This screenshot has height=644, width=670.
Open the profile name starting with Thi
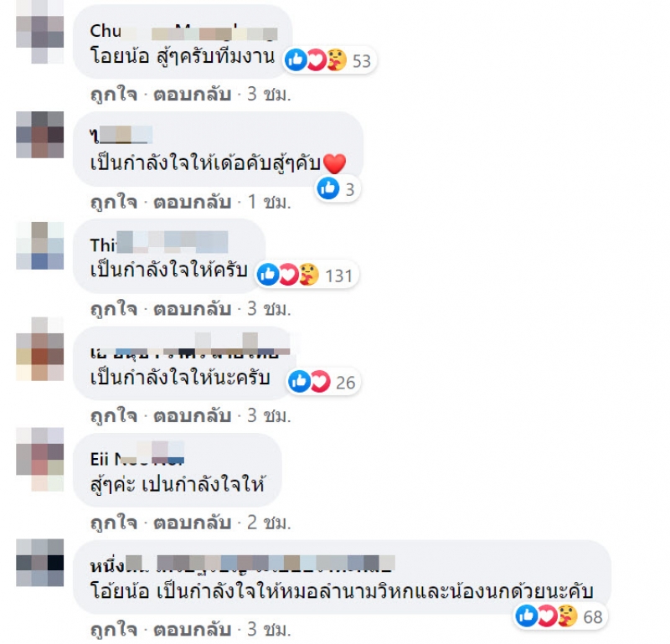tap(159, 244)
